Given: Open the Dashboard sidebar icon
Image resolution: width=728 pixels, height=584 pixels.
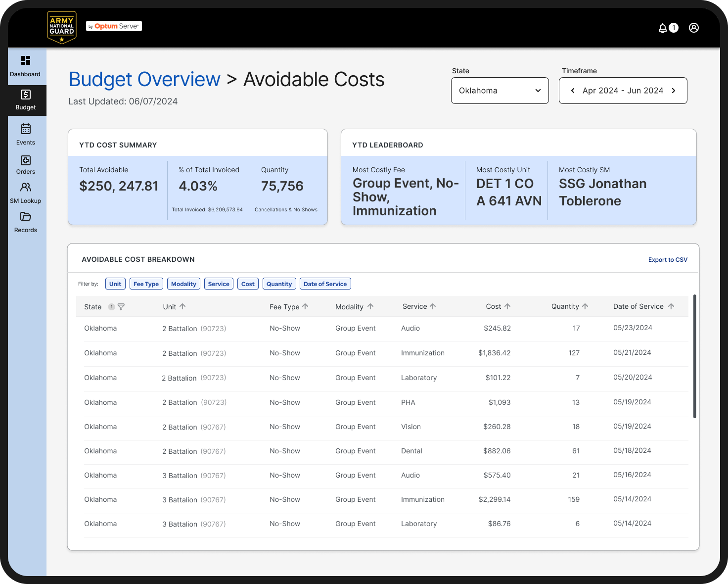Looking at the screenshot, I should coord(26,60).
